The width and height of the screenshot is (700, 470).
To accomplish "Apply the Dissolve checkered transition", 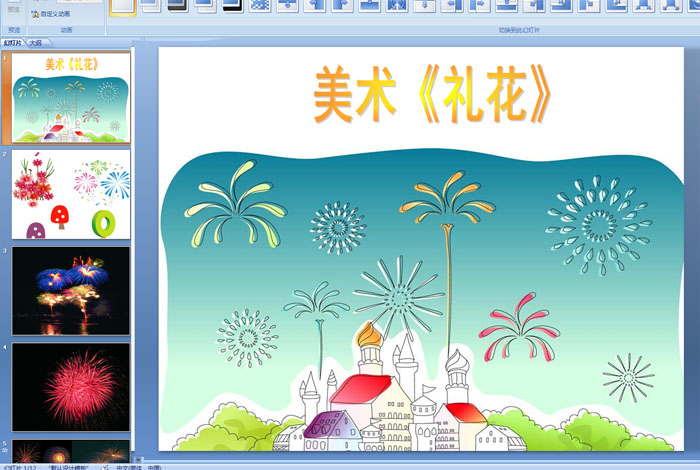I will click(260, 5).
